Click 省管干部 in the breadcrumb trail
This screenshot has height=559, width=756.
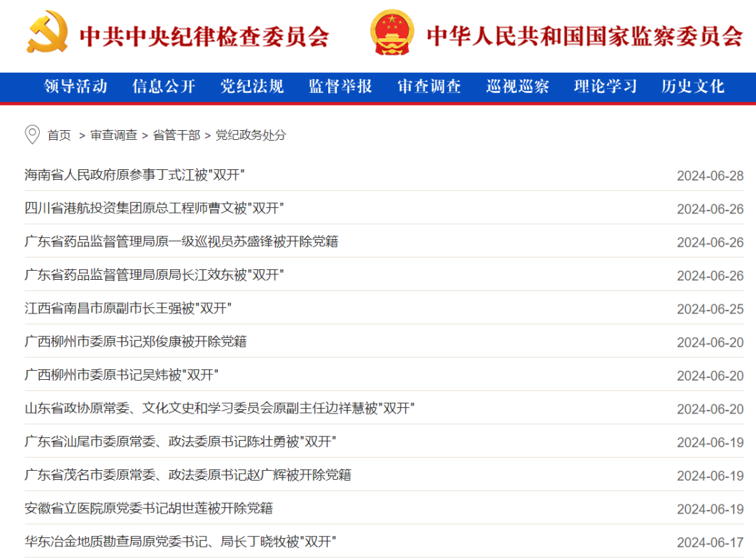pos(176,135)
